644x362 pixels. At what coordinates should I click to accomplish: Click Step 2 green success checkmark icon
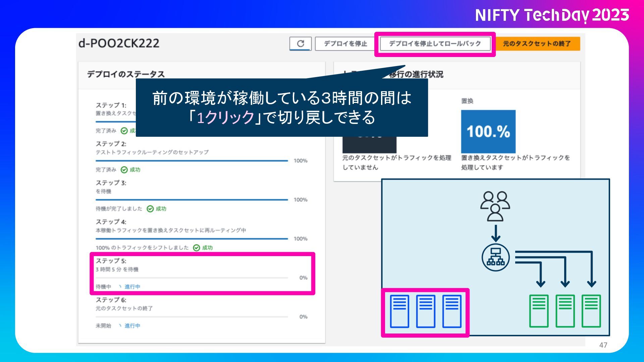point(124,170)
